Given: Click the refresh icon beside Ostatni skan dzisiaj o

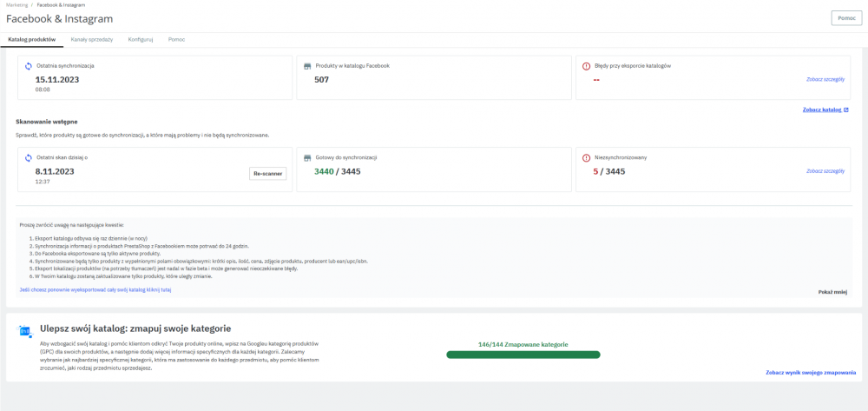Looking at the screenshot, I should tap(29, 158).
